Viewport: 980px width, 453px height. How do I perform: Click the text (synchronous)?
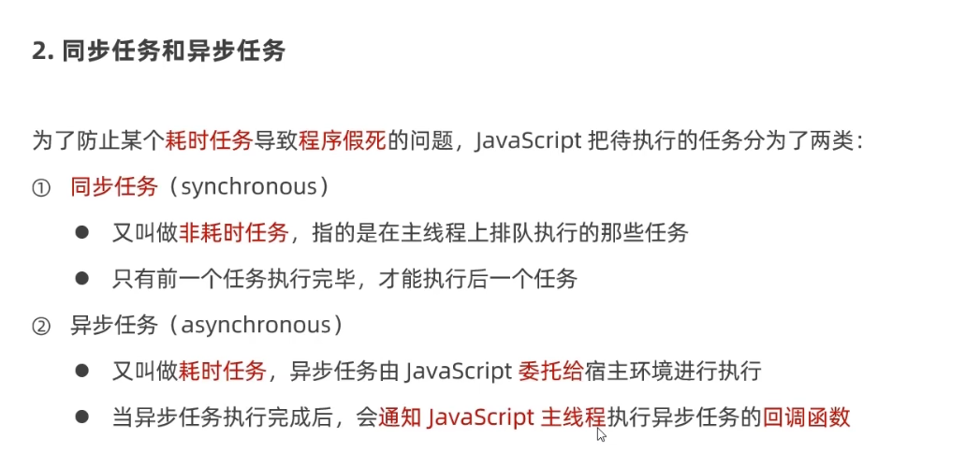(247, 187)
